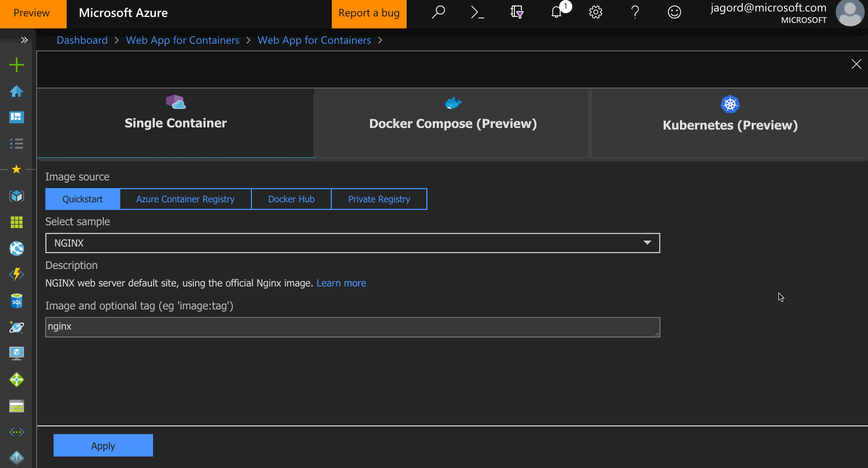Viewport: 868px width, 468px height.
Task: Open Virtual networks angle-bracket dots icon
Action: click(x=16, y=432)
